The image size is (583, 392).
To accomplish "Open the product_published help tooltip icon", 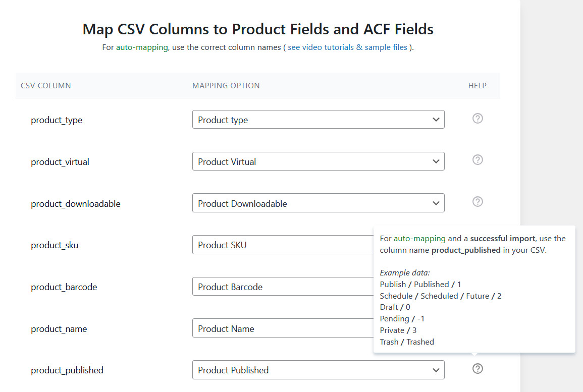I will 478,369.
